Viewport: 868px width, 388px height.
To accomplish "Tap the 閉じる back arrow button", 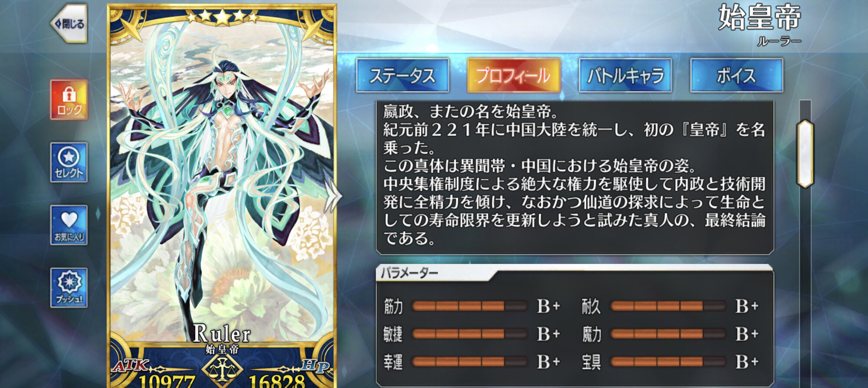I will pos(69,23).
